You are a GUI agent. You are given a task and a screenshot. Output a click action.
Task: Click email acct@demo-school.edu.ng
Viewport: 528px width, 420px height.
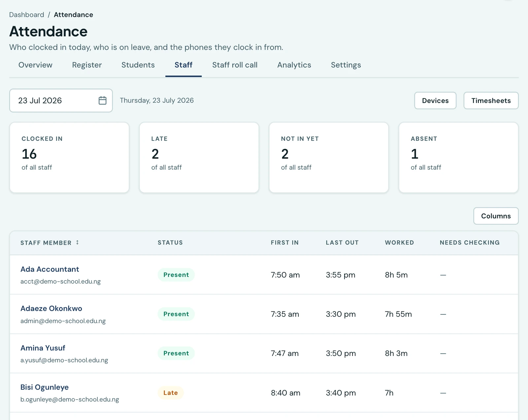click(60, 281)
